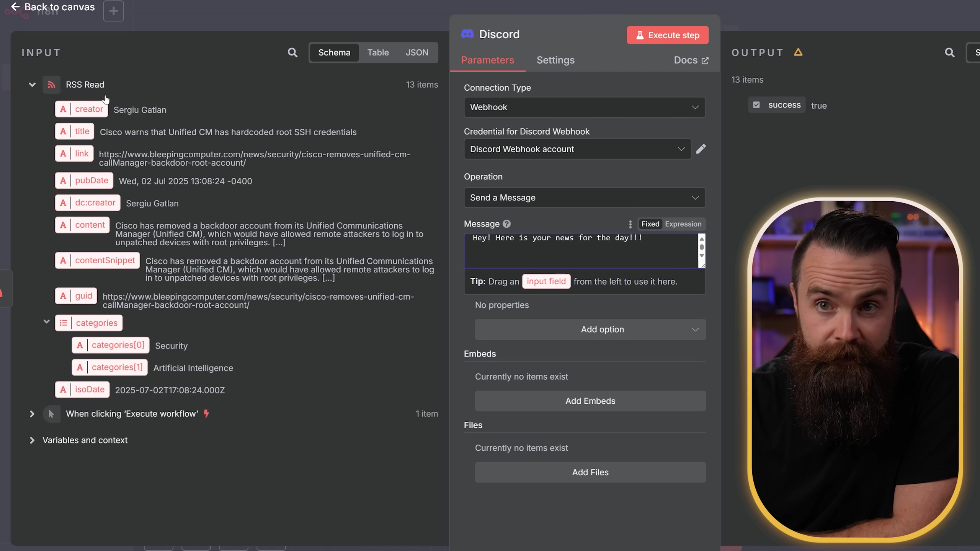Switch the Message field to Fixed mode
The image size is (980, 551).
650,224
